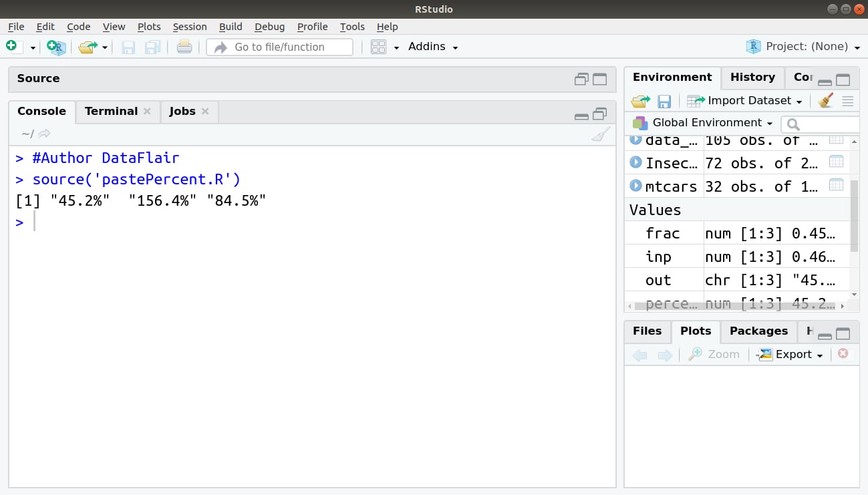Open the Tools menu

tap(352, 27)
